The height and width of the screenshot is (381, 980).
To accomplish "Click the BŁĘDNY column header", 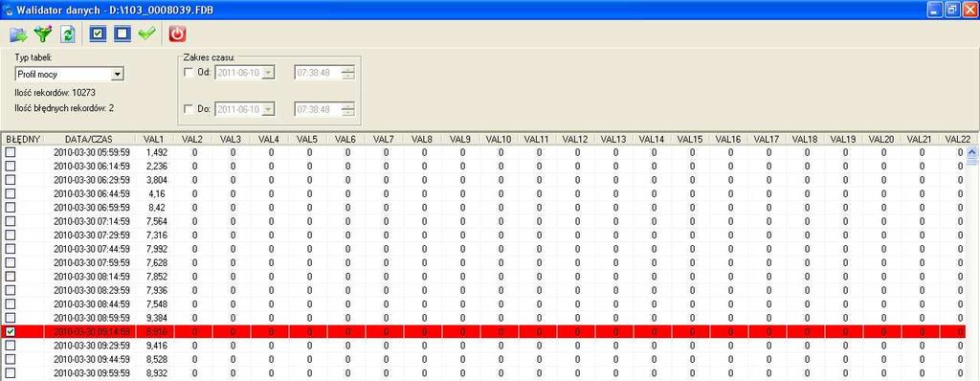I will click(23, 139).
